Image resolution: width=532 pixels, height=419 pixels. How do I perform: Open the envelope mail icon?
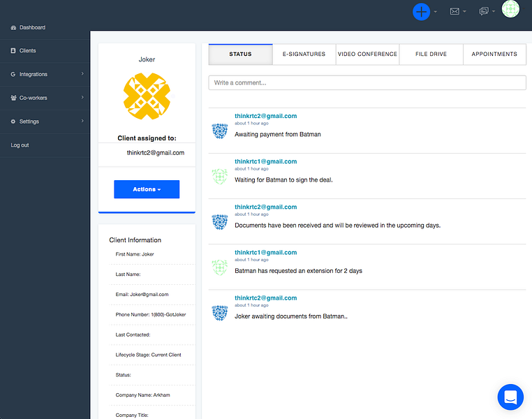tap(455, 12)
